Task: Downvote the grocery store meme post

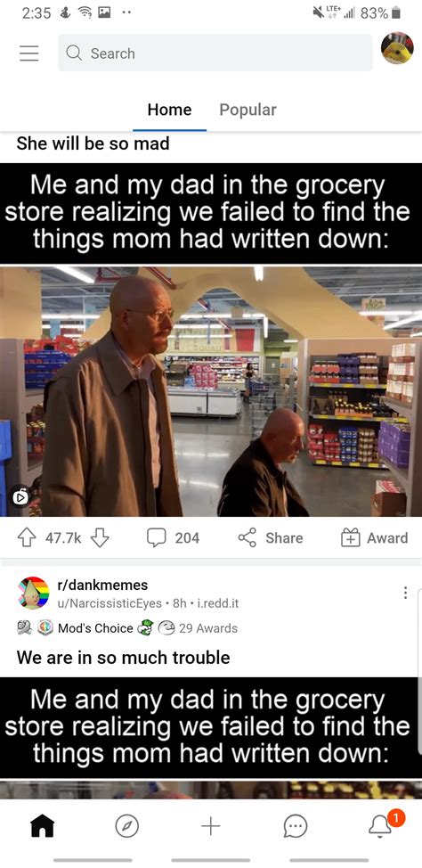Action: [100, 537]
